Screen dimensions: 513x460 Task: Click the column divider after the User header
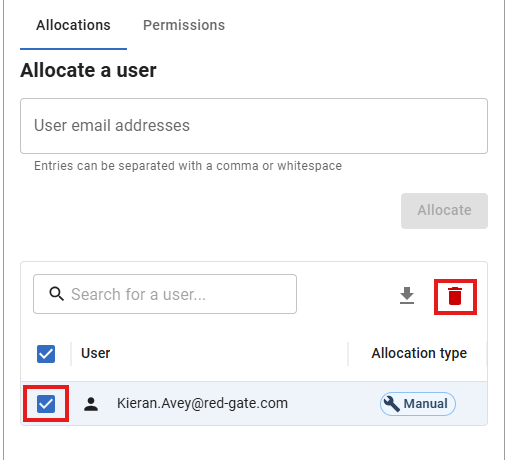(348, 354)
